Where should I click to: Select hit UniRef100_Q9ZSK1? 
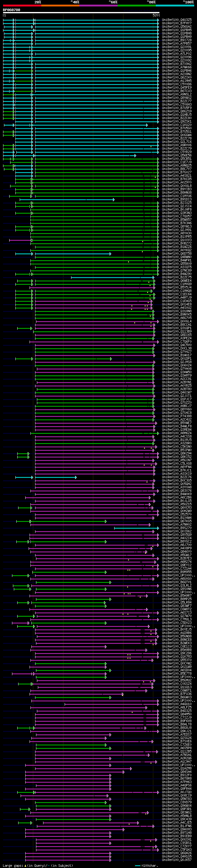177,122
